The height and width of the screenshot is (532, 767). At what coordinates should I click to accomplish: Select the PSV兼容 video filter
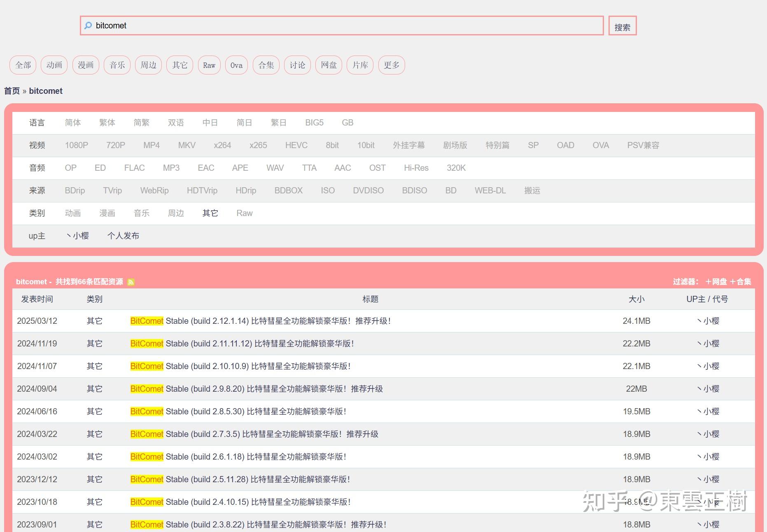coord(643,145)
